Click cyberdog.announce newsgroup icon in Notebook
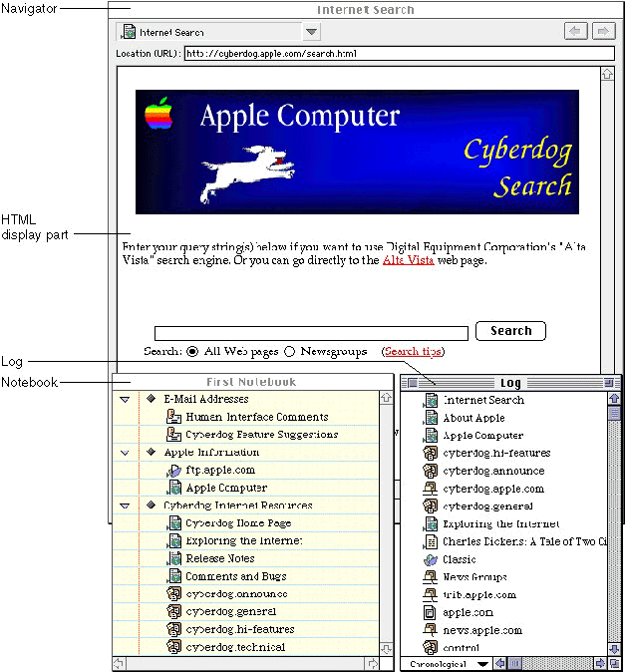Image resolution: width=625 pixels, height=672 pixels. tap(173, 593)
